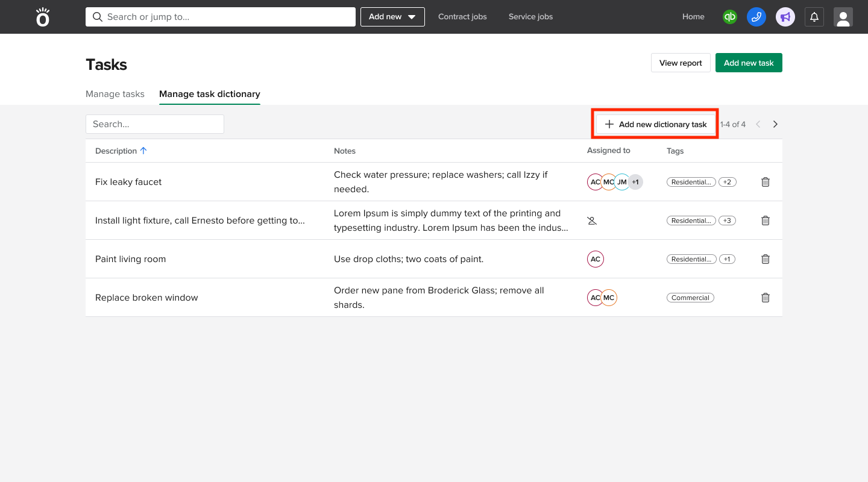
Task: Focus the dictionary Search field
Action: point(155,124)
